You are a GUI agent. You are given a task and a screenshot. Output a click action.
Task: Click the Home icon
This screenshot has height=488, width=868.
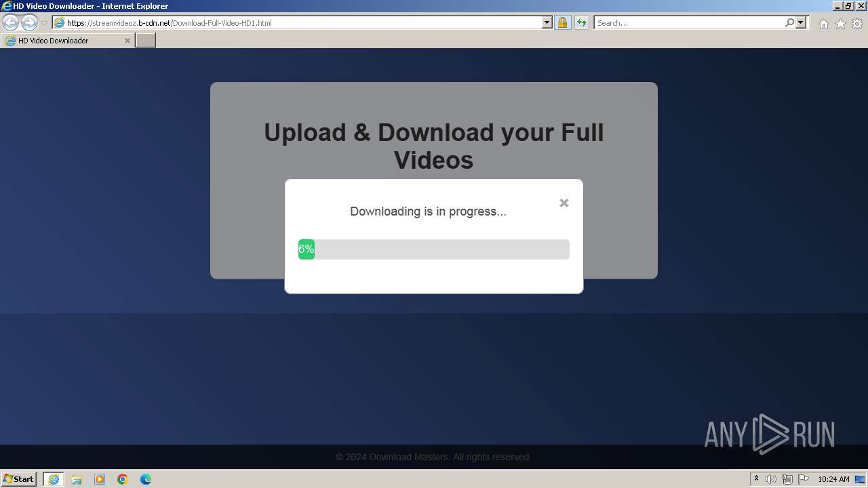click(x=823, y=24)
